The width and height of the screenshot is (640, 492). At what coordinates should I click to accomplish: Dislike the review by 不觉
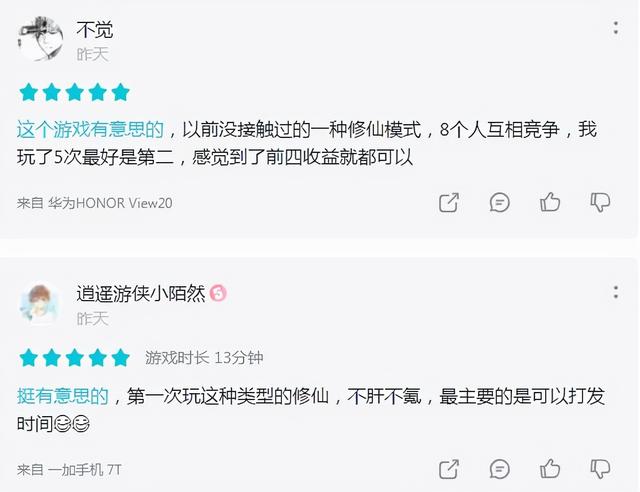pos(600,203)
